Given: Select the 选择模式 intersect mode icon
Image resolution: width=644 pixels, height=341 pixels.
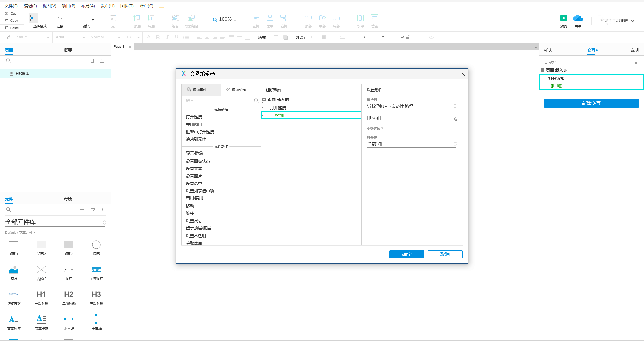Looking at the screenshot, I should tap(34, 18).
